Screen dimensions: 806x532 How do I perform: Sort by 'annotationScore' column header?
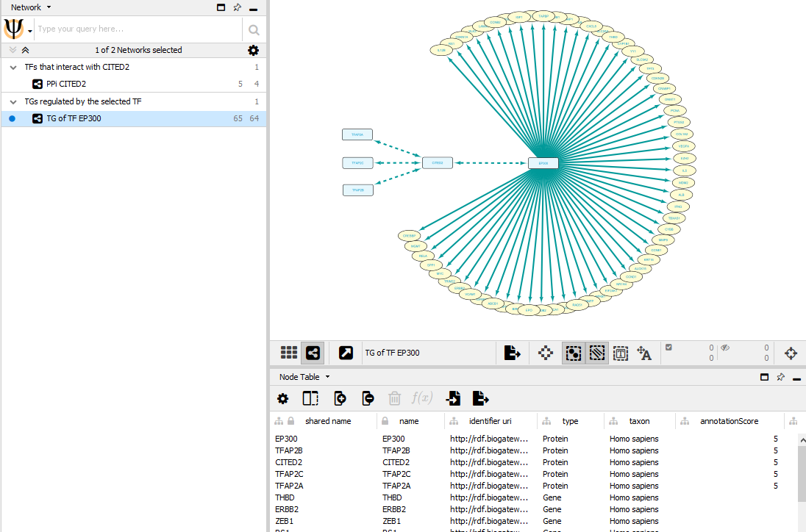click(729, 421)
